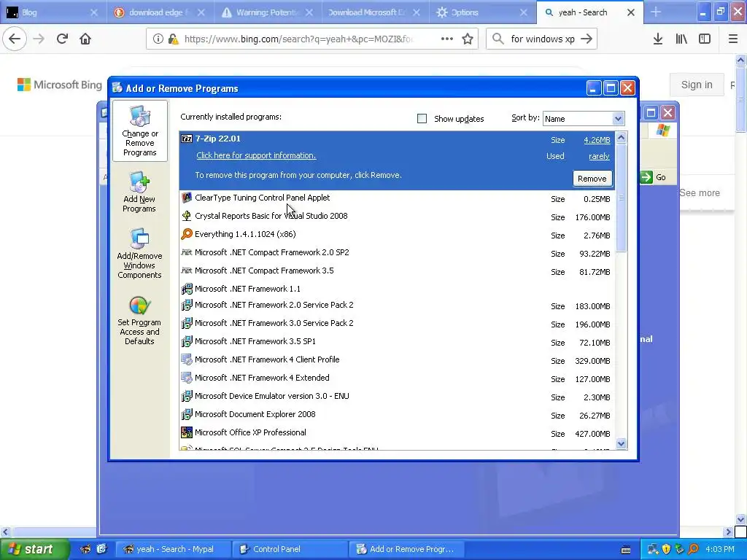Show site information for bing.com

pos(158,39)
